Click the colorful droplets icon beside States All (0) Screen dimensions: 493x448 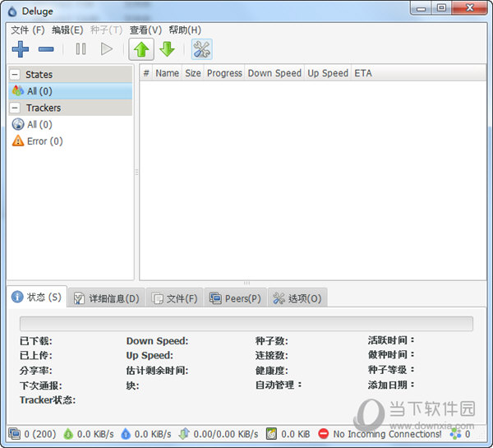18,91
